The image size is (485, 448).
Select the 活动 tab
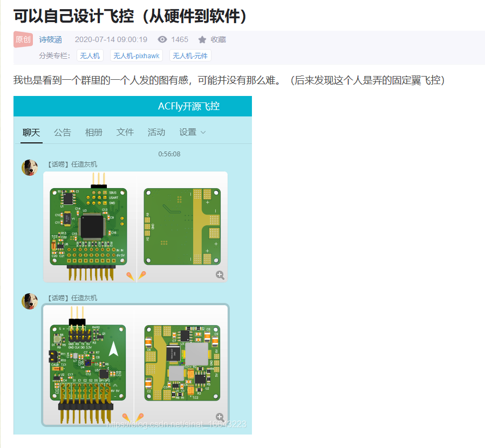(156, 132)
